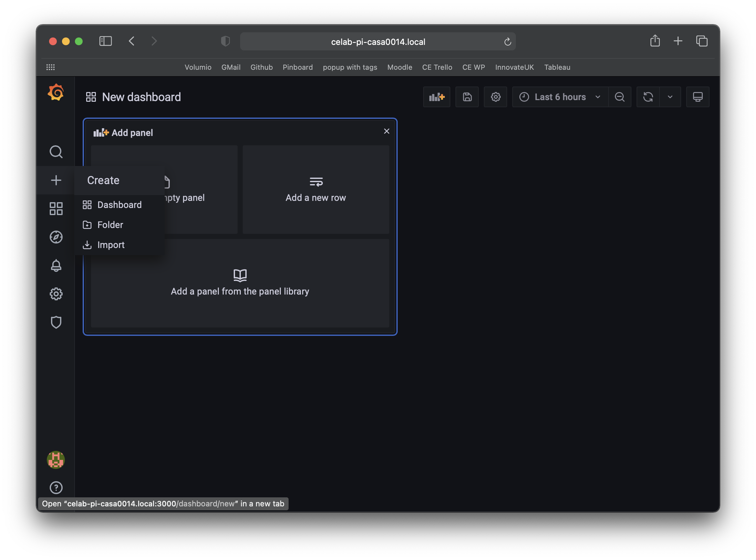Viewport: 756px width, 560px height.
Task: Expand the refresh interval dropdown
Action: pyautogui.click(x=670, y=97)
